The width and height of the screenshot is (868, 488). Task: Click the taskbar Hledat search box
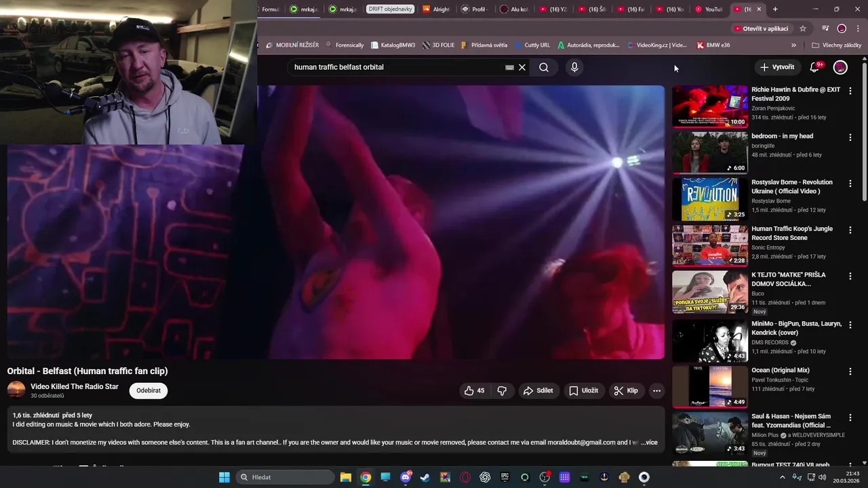(x=285, y=477)
